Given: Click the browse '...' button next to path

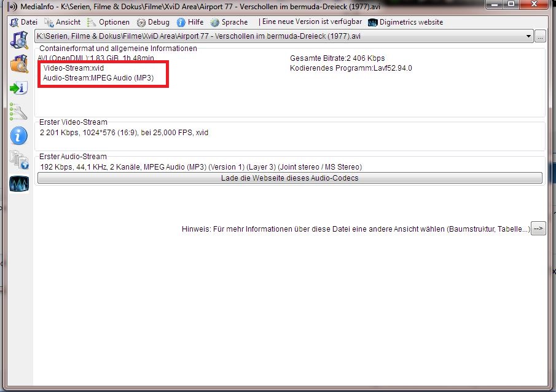Looking at the screenshot, I should [x=540, y=36].
